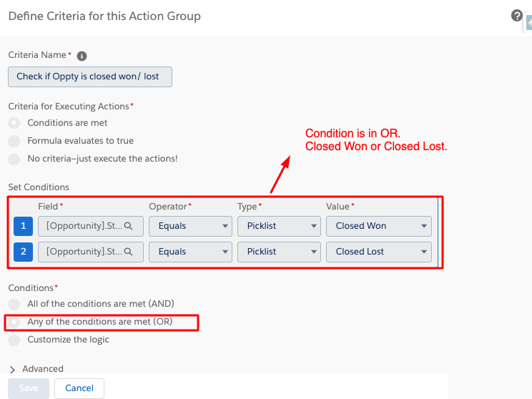Click the row 2 condition number badge
This screenshot has width=532, height=399.
(x=23, y=252)
